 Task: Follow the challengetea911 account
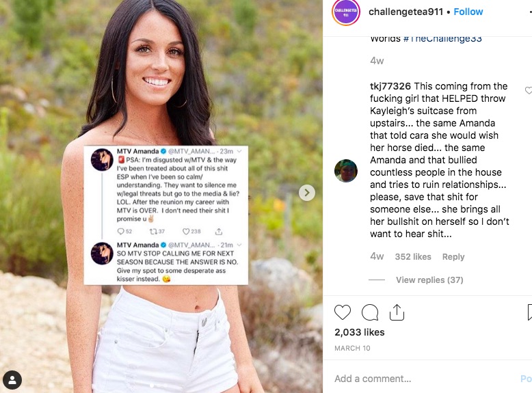[x=468, y=12]
